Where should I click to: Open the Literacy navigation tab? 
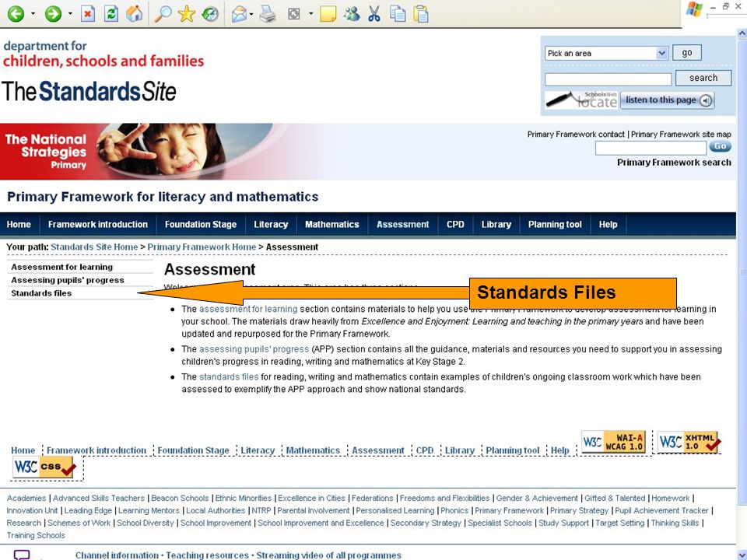pos(271,224)
